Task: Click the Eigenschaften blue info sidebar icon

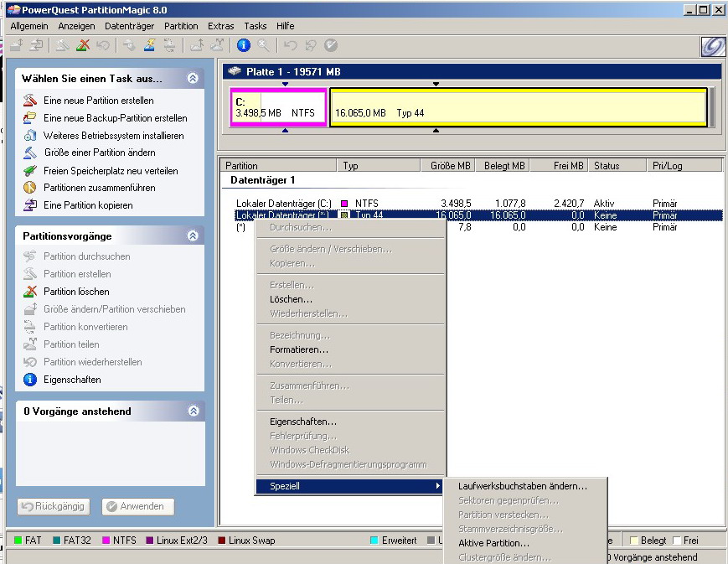Action: pyautogui.click(x=29, y=380)
